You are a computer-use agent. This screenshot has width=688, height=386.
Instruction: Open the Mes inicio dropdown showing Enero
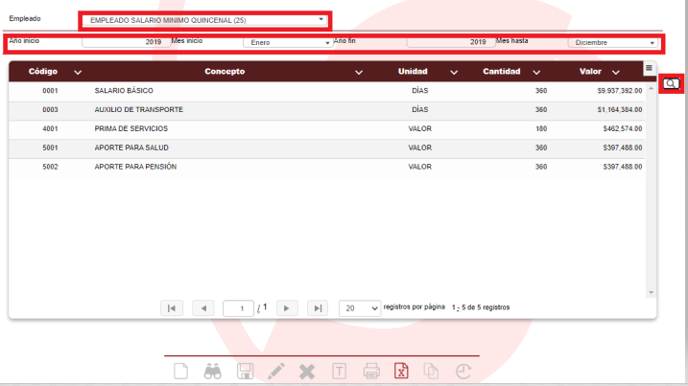click(x=288, y=43)
